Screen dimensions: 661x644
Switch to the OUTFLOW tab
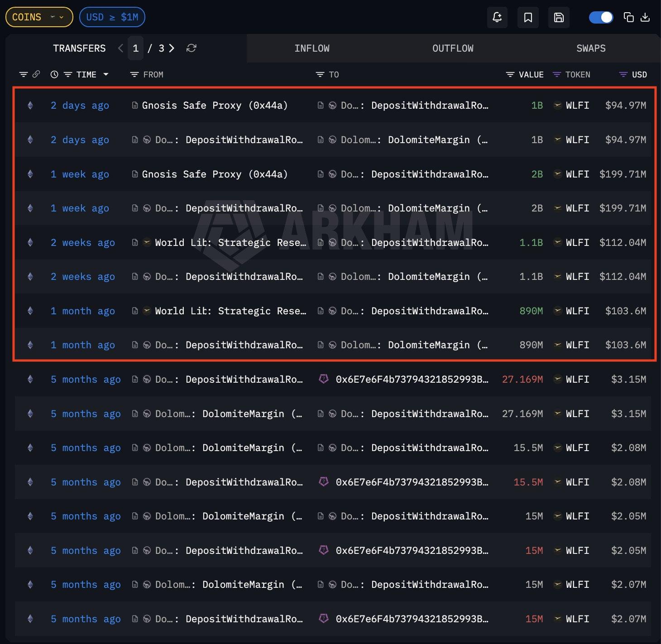453,48
